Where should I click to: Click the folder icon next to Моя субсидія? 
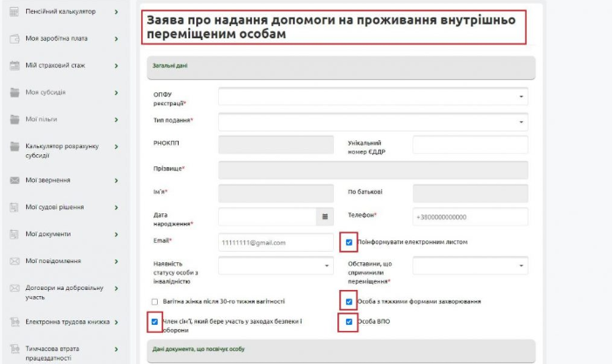click(x=15, y=92)
